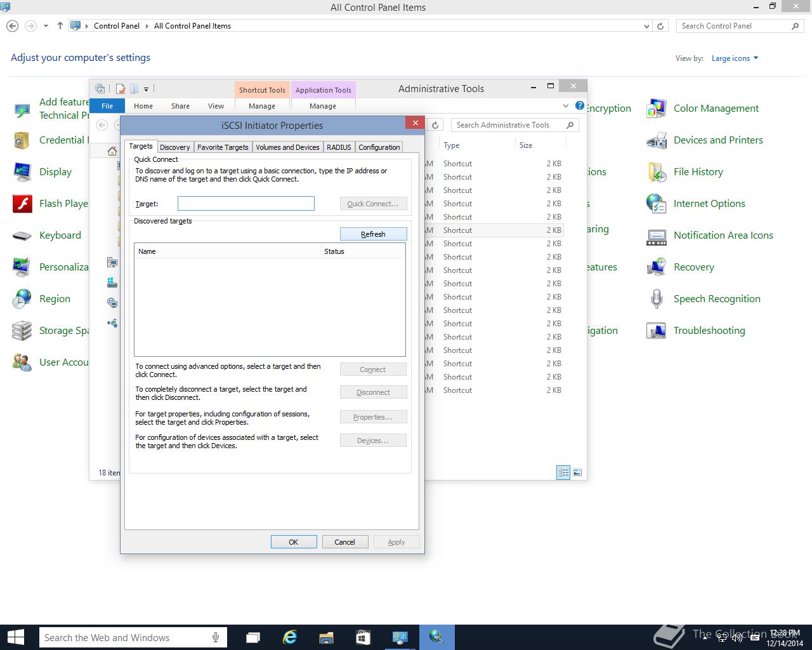Click the New folder icon in quick access toolbar
812x650 pixels.
tap(134, 89)
